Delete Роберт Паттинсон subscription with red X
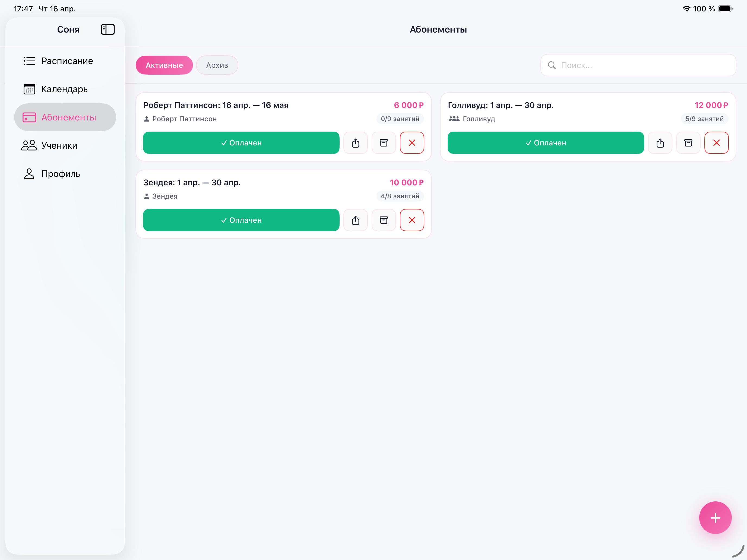This screenshot has width=747, height=560. point(412,143)
